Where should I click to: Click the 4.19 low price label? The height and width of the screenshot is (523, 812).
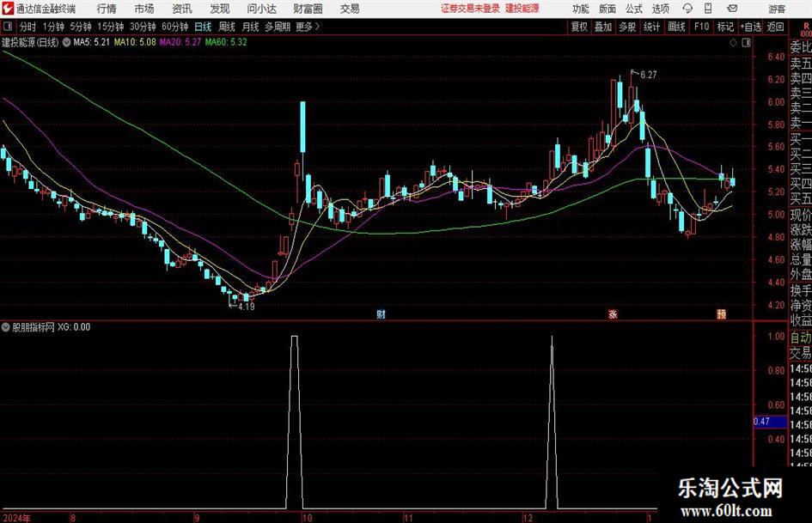[x=246, y=307]
